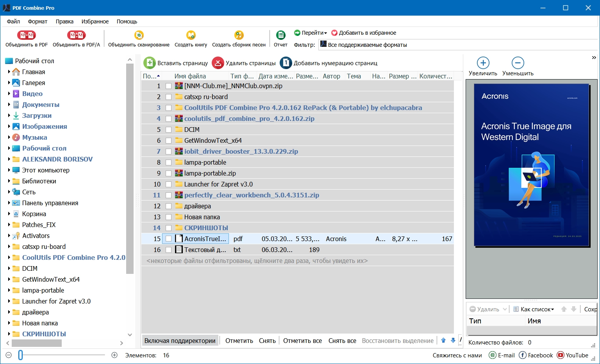The height and width of the screenshot is (364, 600).
Task: Zoom in preview with Увеличить icon
Action: pos(483,63)
